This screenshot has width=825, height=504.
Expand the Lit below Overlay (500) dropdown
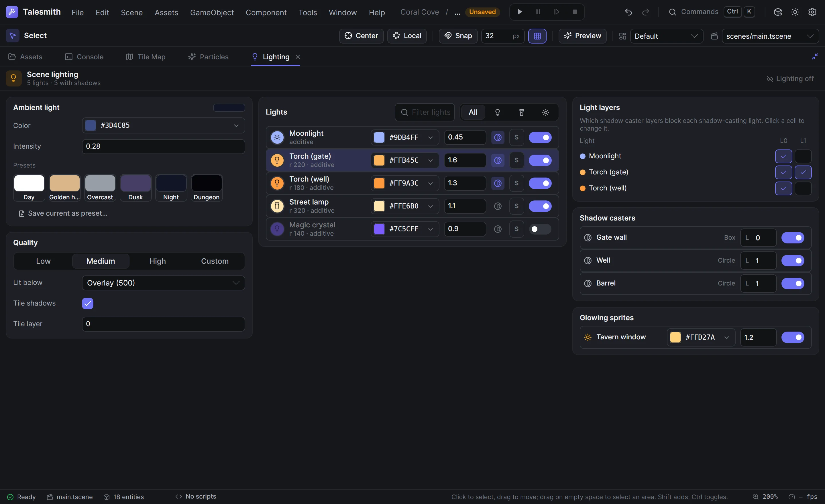pyautogui.click(x=163, y=283)
